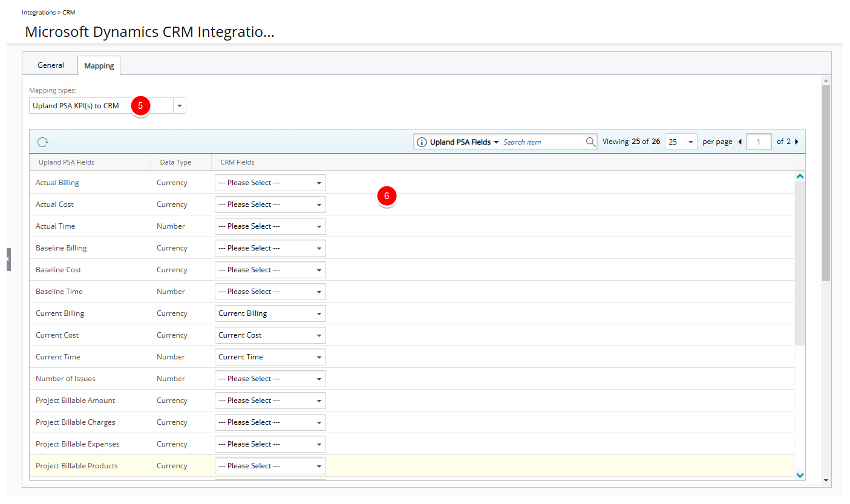Click Integrations in the breadcrumb
The width and height of the screenshot is (850, 504).
[39, 12]
